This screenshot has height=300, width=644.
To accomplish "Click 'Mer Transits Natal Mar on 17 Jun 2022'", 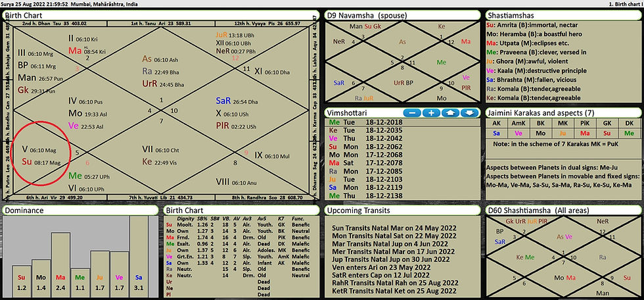I will pyautogui.click(x=393, y=251).
